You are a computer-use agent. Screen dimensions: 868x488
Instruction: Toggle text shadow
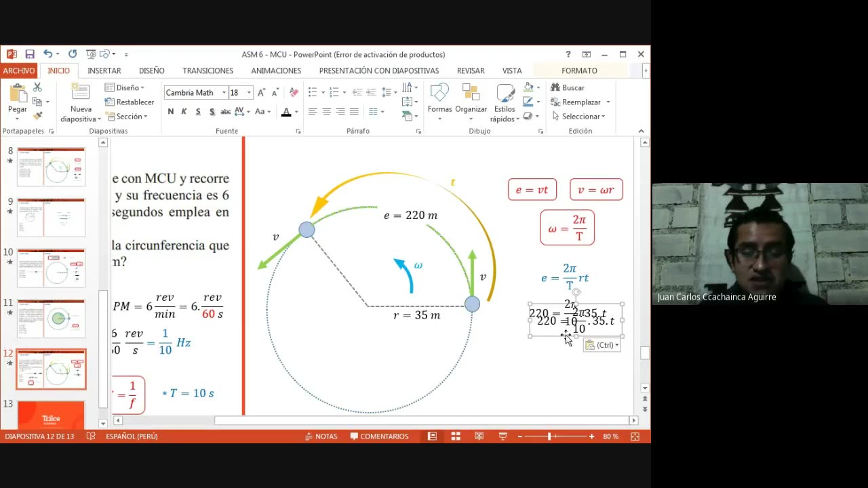tap(212, 112)
